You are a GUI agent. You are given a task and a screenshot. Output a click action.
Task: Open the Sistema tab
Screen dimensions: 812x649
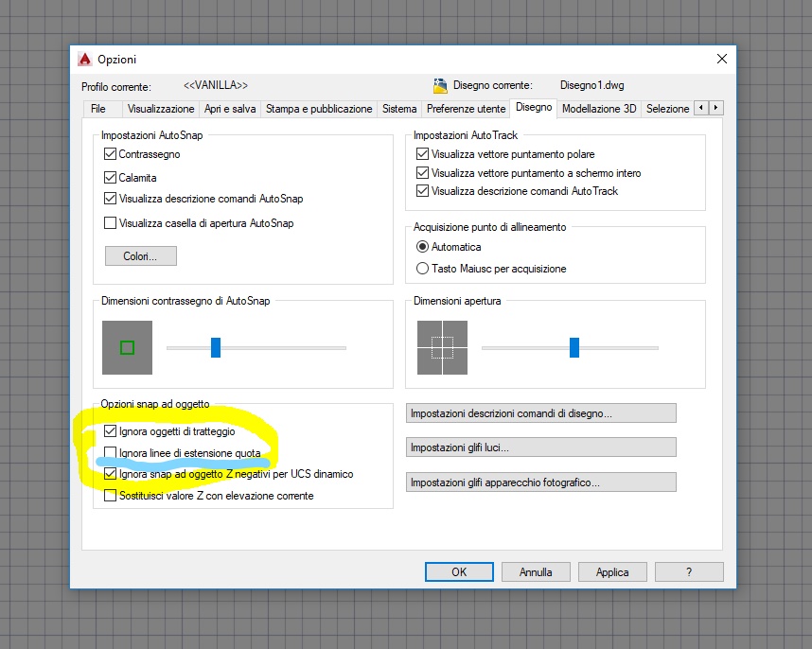[x=399, y=109]
